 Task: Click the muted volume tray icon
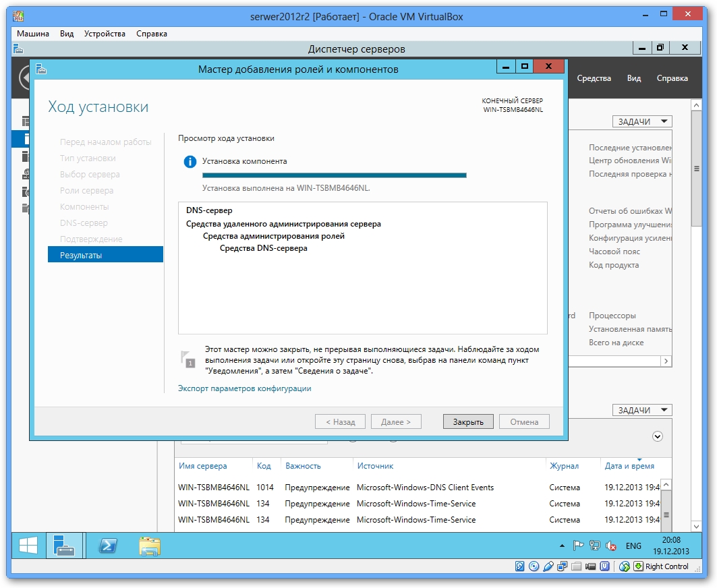point(611,546)
